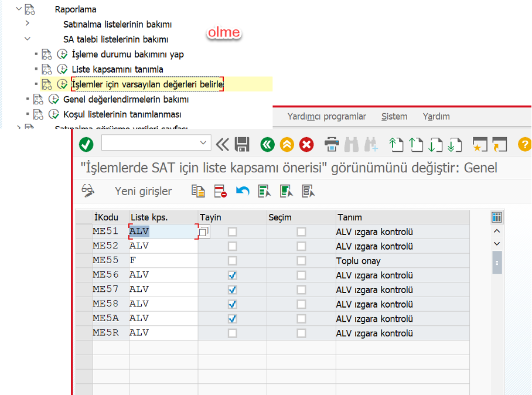532x395 pixels.
Task: Jump to last page icon
Action: [455, 145]
